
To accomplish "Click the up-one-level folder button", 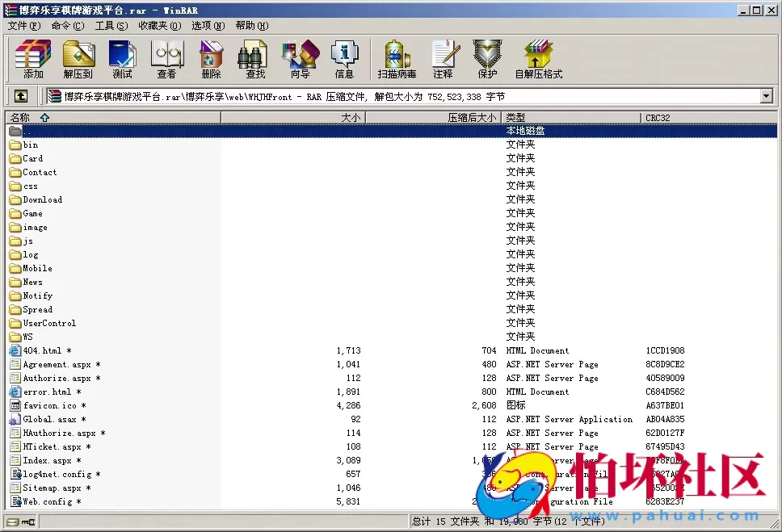I will pyautogui.click(x=20, y=95).
